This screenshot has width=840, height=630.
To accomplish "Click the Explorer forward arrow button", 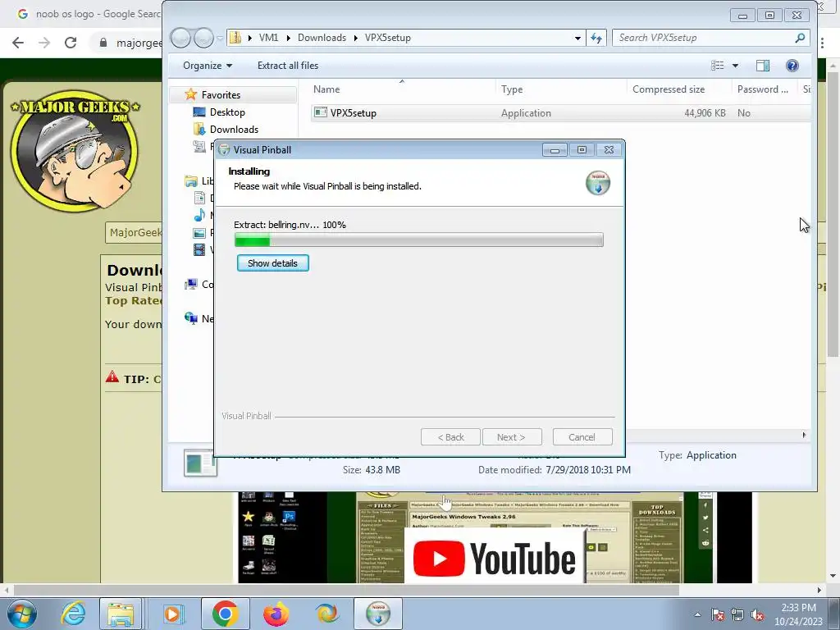I will (x=203, y=38).
